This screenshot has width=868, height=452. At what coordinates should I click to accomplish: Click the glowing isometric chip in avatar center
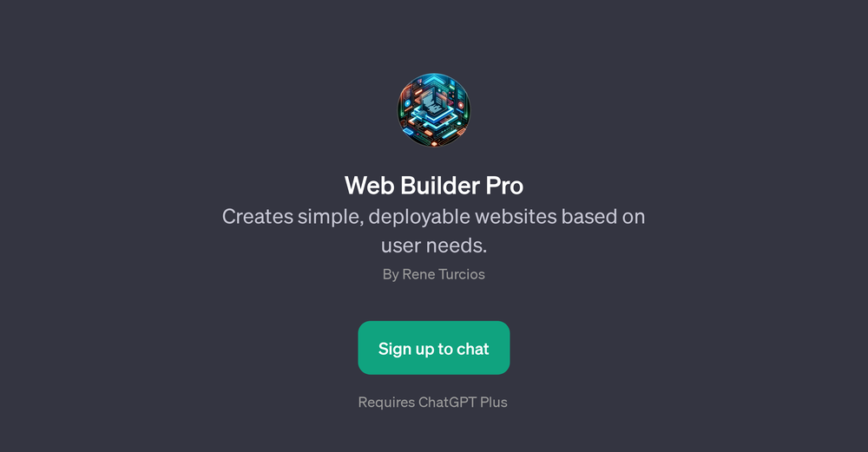(x=435, y=110)
